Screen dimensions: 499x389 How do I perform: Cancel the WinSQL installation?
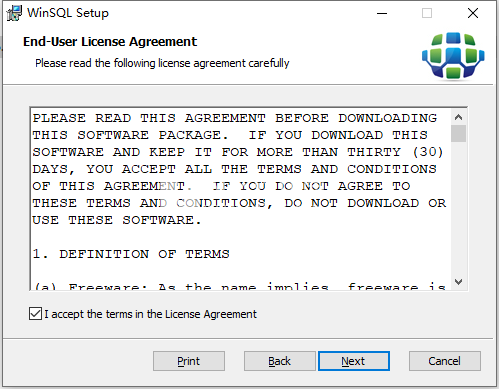click(x=445, y=361)
